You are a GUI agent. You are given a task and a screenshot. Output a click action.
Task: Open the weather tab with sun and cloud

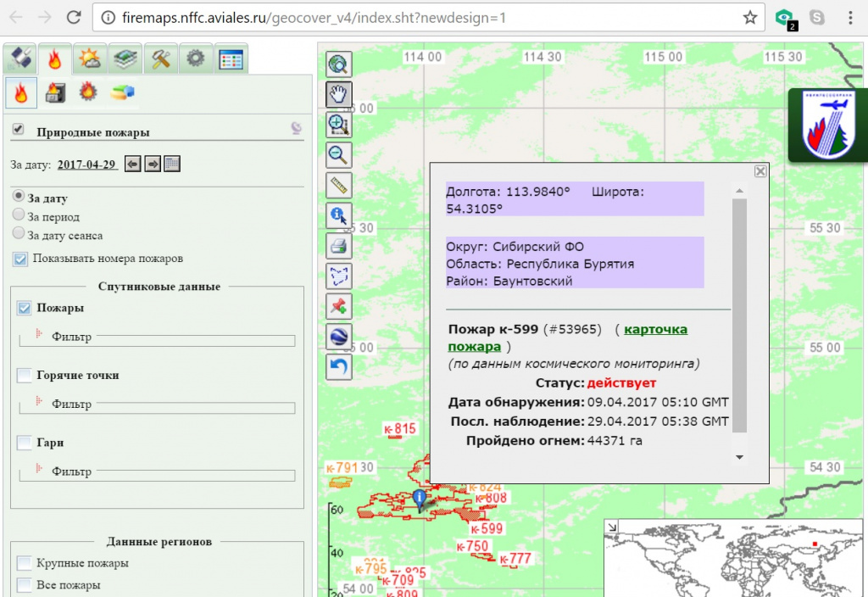pos(90,59)
